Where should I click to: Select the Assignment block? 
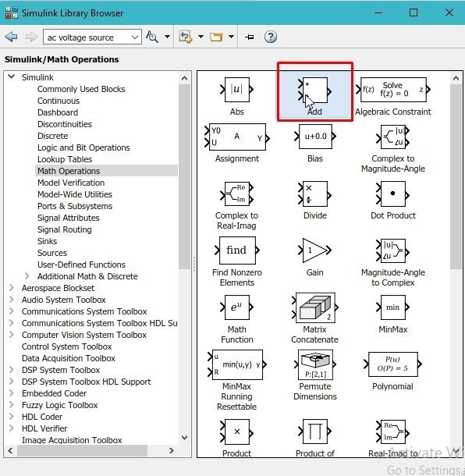click(x=237, y=137)
